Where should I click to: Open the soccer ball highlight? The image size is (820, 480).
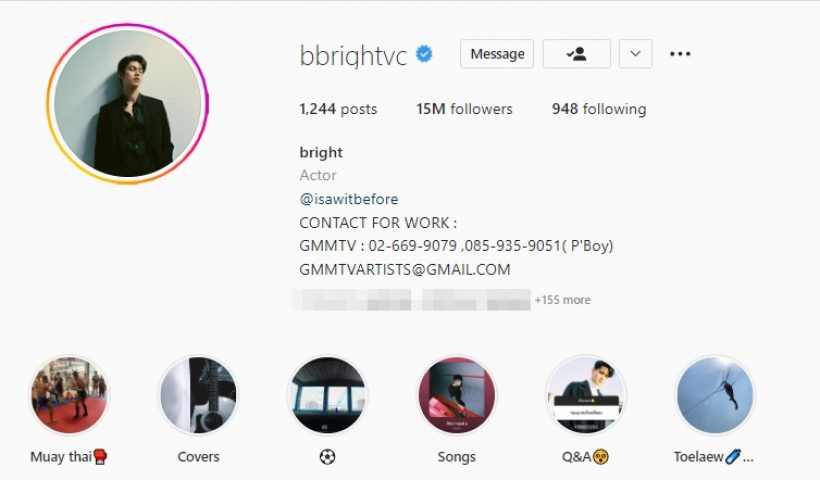(327, 395)
